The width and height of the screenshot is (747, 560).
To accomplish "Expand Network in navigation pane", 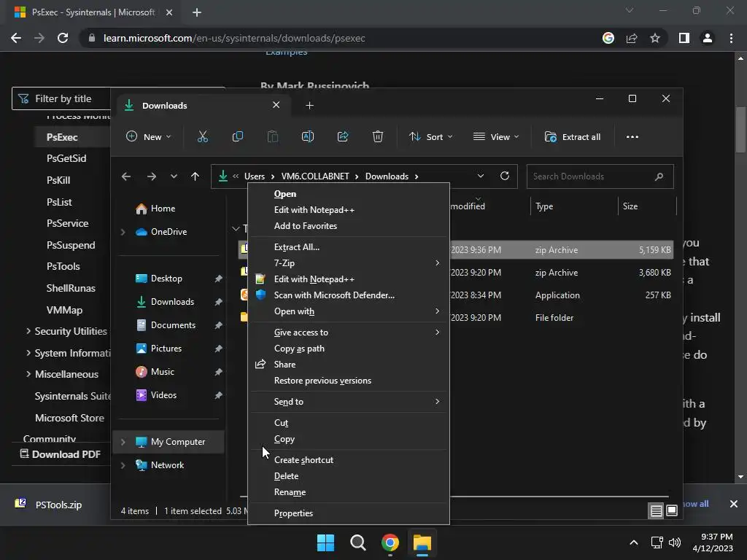I will pyautogui.click(x=123, y=465).
